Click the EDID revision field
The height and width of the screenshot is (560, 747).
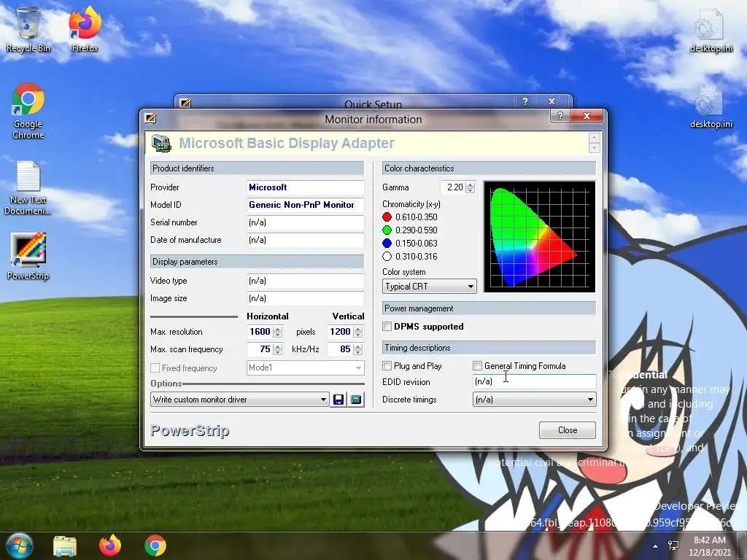point(534,381)
